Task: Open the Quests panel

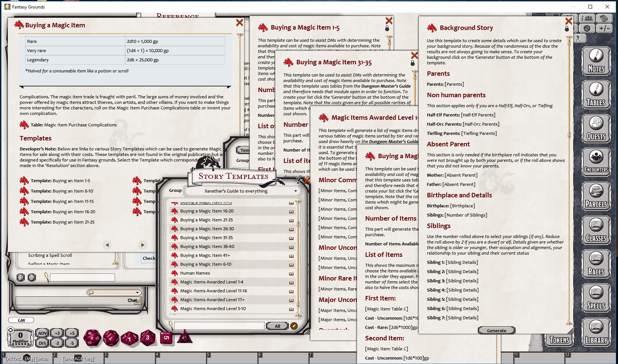Action: click(596, 129)
